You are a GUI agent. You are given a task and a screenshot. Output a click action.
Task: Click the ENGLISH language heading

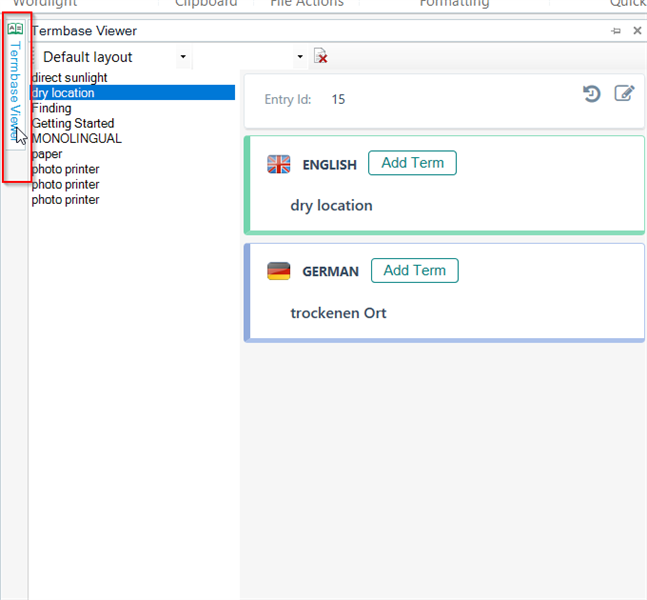[x=329, y=165]
